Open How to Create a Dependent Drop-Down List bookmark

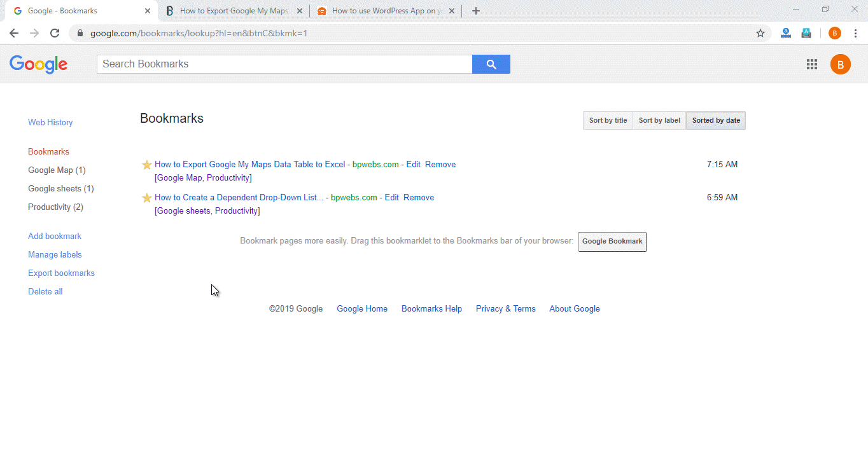point(239,198)
